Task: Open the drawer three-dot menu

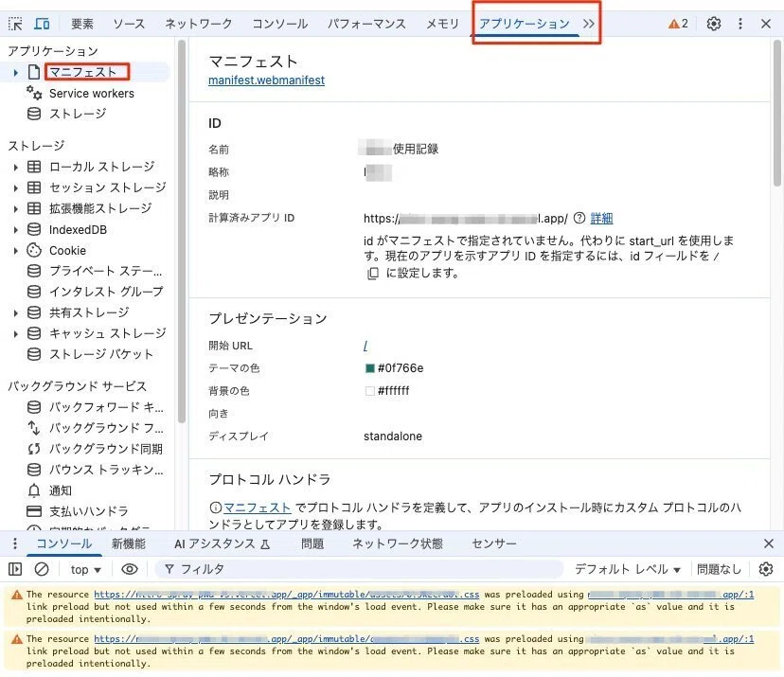Action: click(15, 543)
